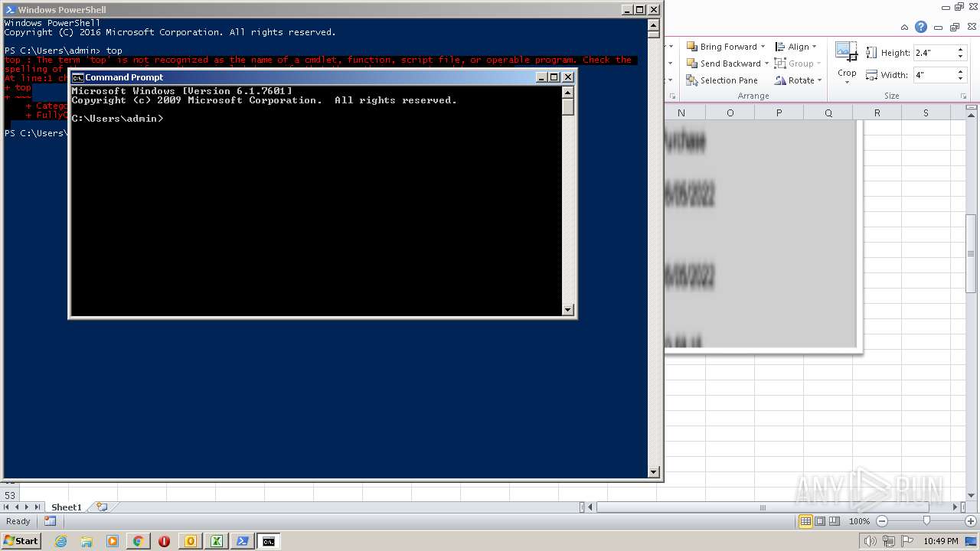This screenshot has width=980, height=551.
Task: Open Windows Explorer folder in taskbar
Action: point(87,541)
